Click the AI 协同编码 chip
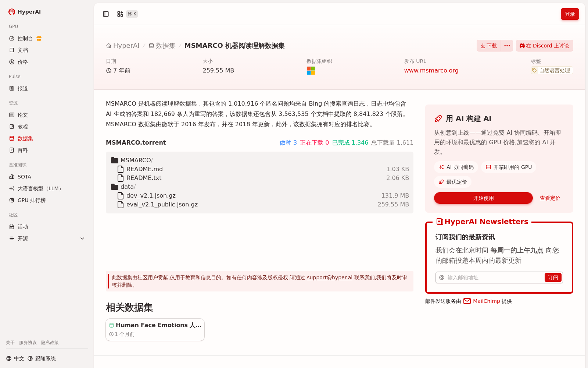Image resolution: width=588 pixels, height=368 pixels. coord(456,167)
